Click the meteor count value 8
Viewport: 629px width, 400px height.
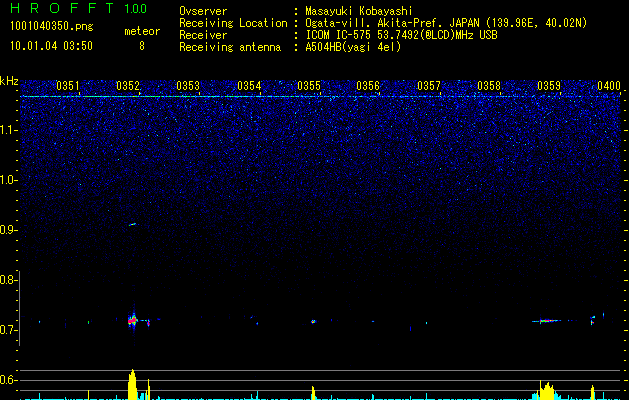142,46
